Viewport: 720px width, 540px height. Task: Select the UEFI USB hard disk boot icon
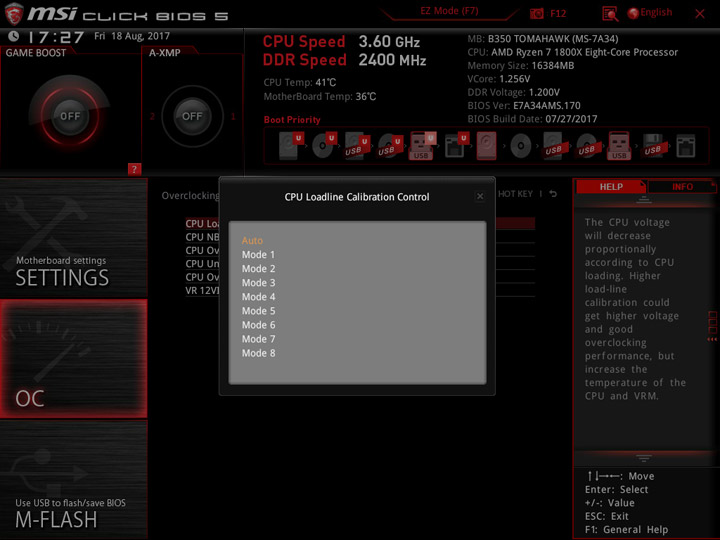pyautogui.click(x=357, y=146)
